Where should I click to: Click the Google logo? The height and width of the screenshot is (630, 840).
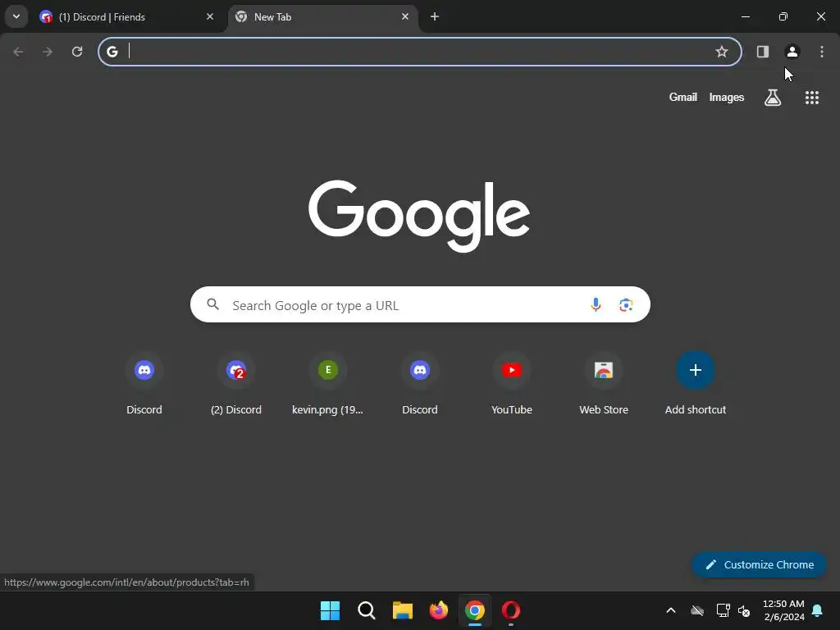419,216
